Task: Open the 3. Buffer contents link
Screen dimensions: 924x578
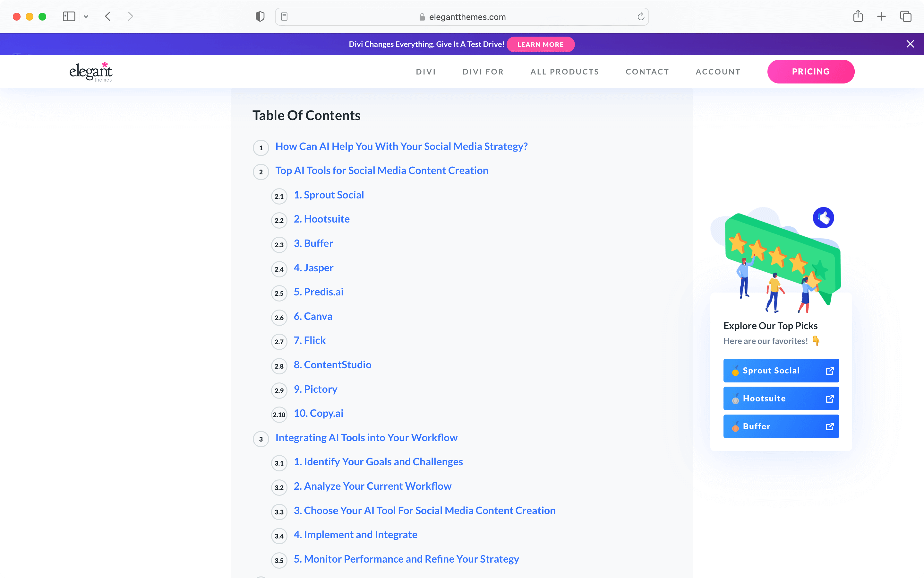Action: coord(313,243)
